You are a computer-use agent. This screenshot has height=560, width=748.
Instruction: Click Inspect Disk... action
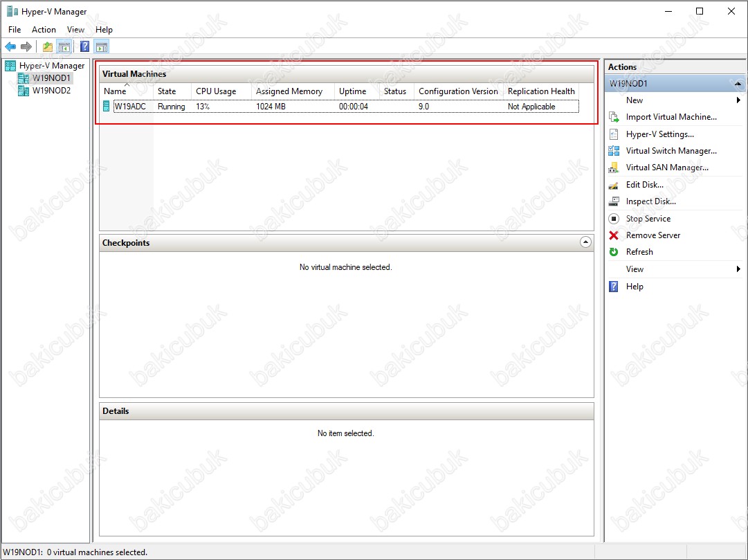pos(650,201)
